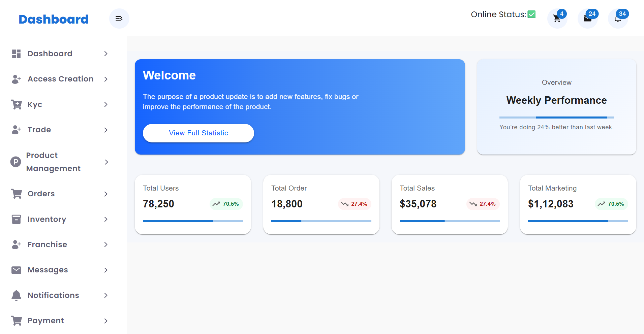Open the shopping cart icon in header
This screenshot has width=644, height=334.
point(557,19)
